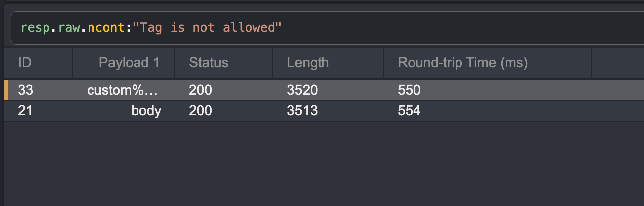Screen dimensions: 644x206
Task: Click the orange marker on row 33
Action: point(6,90)
